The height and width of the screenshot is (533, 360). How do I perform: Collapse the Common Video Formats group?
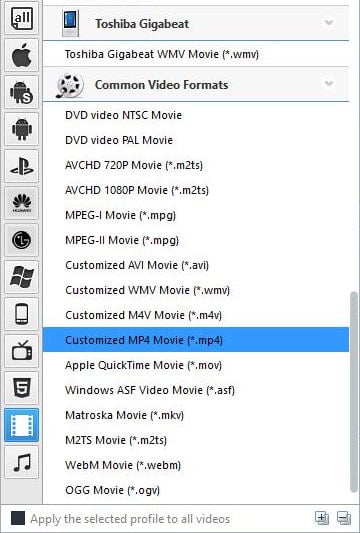tap(328, 84)
